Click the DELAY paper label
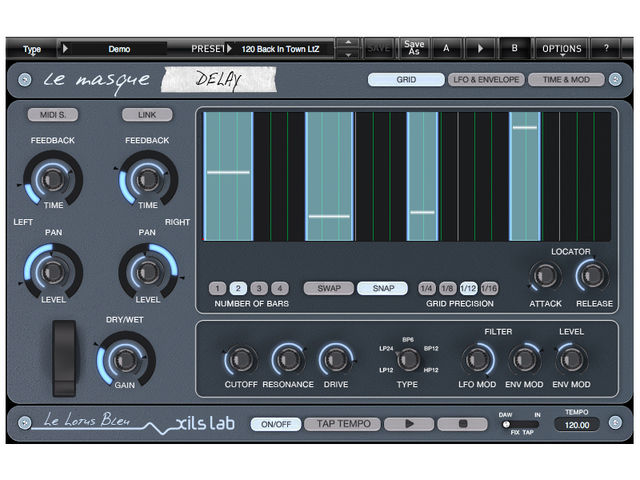The width and height of the screenshot is (640, 480). click(219, 80)
